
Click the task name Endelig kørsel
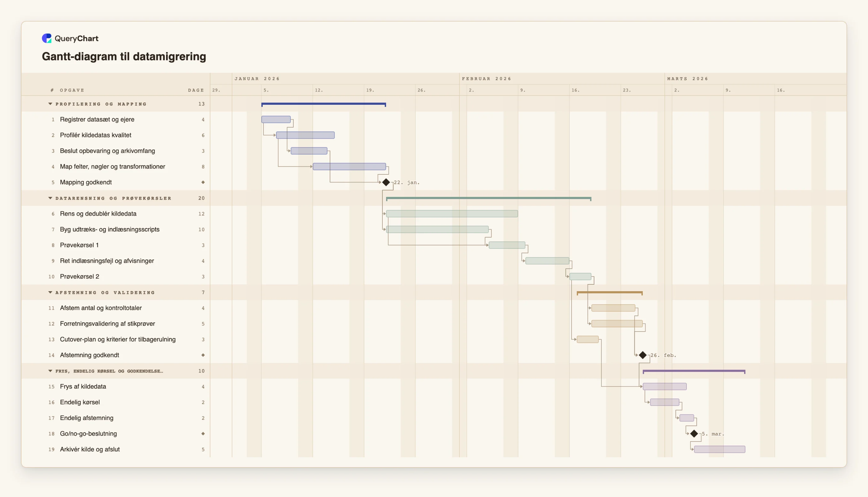[80, 402]
